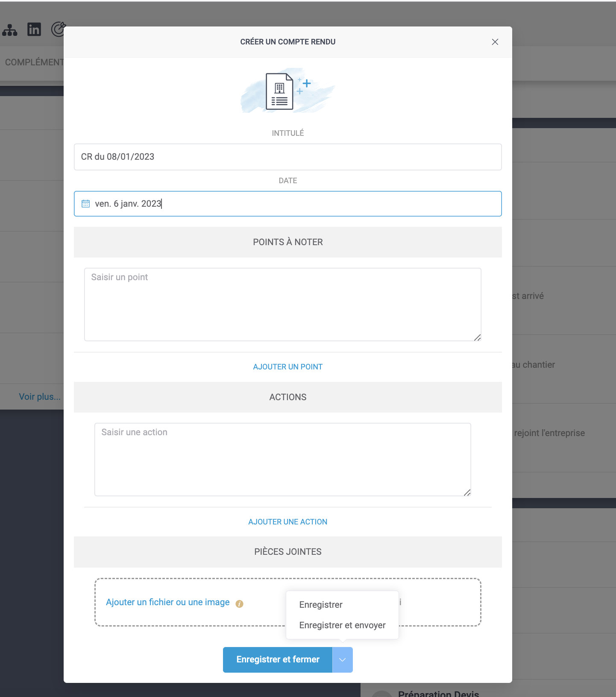Click AJOUTER UN POINT link
This screenshot has width=616, height=697.
tap(287, 367)
